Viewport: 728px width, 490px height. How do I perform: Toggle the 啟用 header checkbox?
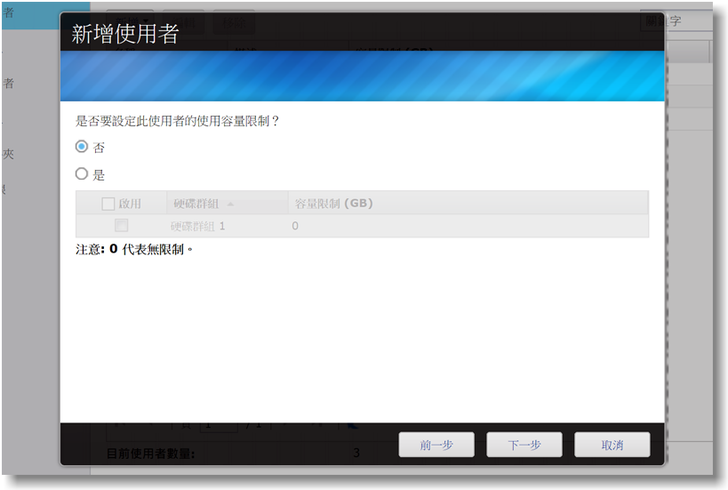[108, 203]
